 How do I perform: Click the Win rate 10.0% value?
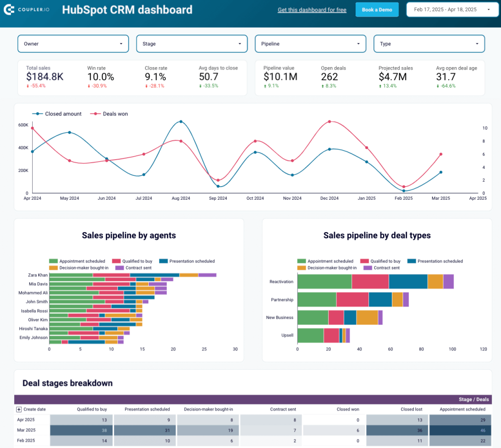tap(101, 77)
